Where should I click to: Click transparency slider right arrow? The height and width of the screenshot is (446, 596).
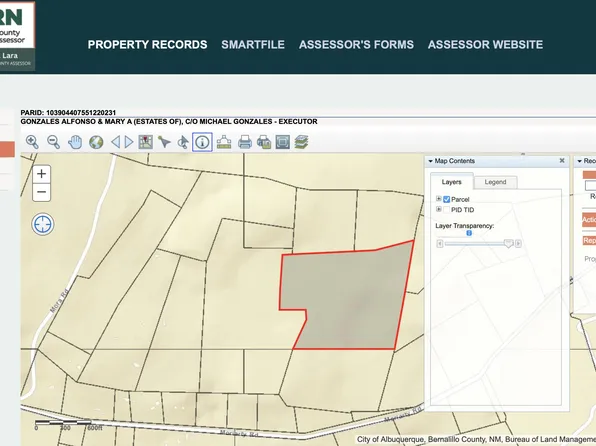click(x=518, y=243)
